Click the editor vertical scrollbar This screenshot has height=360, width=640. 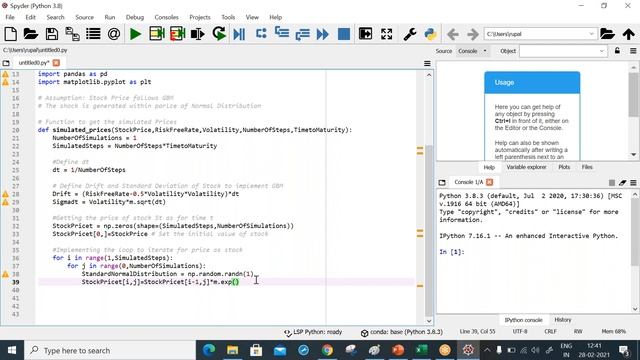point(429,230)
